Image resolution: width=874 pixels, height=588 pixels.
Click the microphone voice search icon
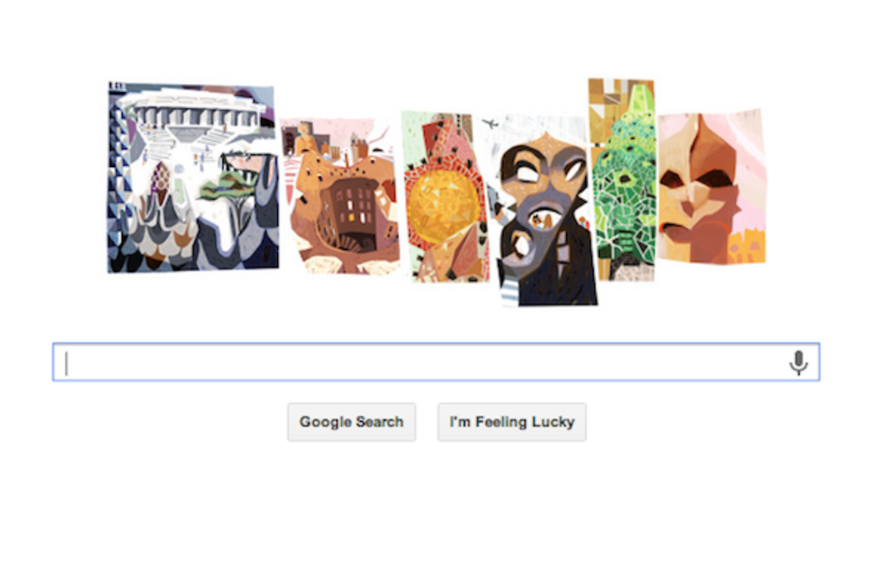click(x=798, y=362)
